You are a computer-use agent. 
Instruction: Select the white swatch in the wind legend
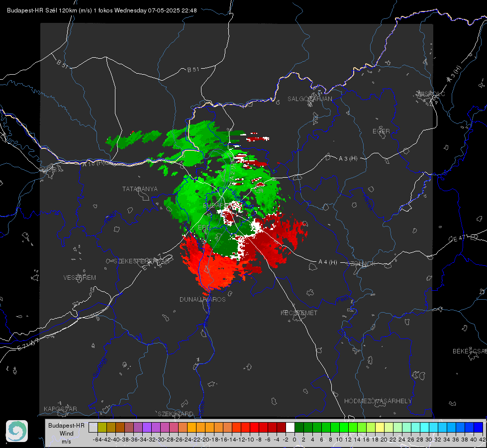click(290, 427)
